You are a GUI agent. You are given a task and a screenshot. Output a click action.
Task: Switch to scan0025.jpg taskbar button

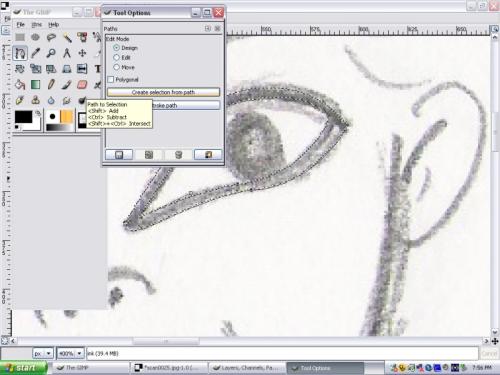[170, 368]
